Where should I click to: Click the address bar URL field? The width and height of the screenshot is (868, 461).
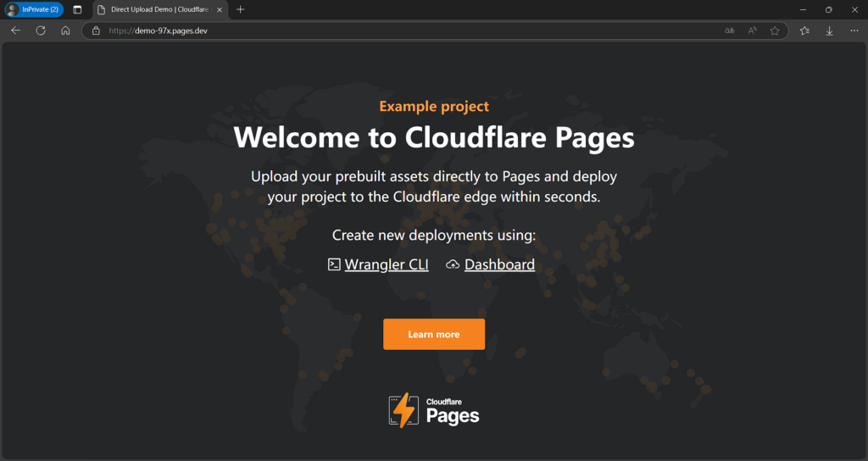[x=409, y=31]
